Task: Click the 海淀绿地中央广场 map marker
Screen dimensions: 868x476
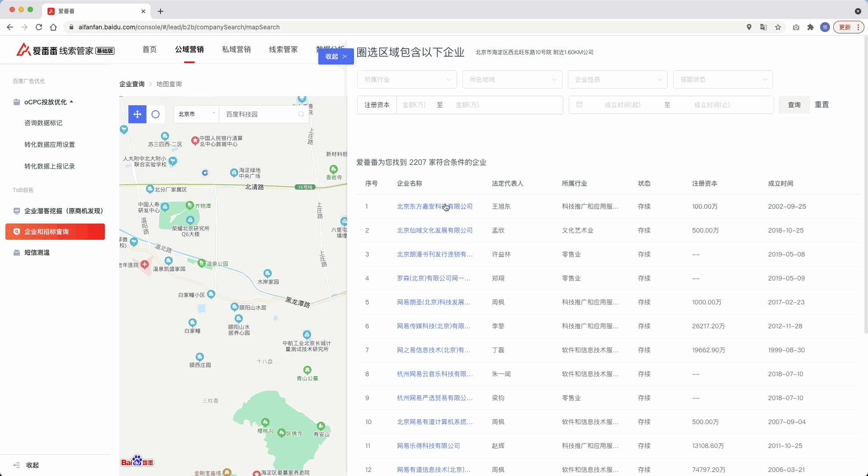Action: point(234,172)
